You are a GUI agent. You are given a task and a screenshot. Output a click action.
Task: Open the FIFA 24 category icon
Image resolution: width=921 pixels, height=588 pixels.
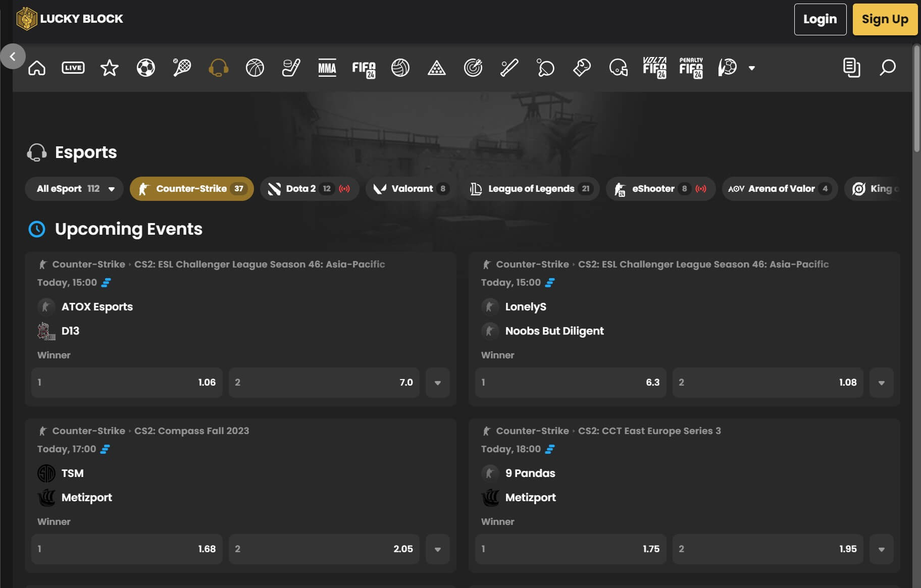click(364, 69)
